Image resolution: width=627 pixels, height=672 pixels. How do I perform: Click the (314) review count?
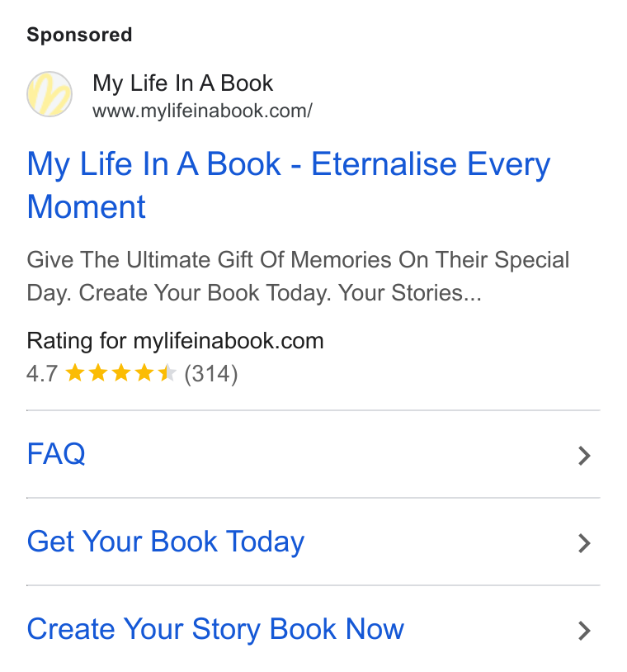[x=210, y=374]
